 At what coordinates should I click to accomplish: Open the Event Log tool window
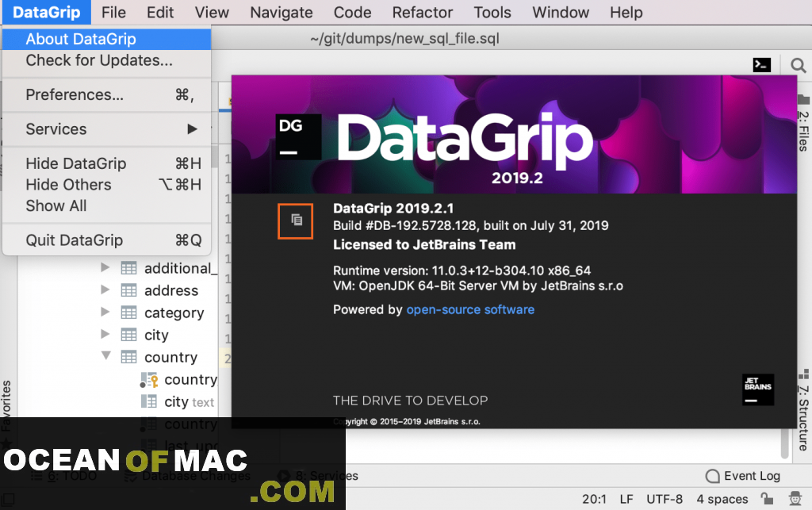pyautogui.click(x=743, y=476)
